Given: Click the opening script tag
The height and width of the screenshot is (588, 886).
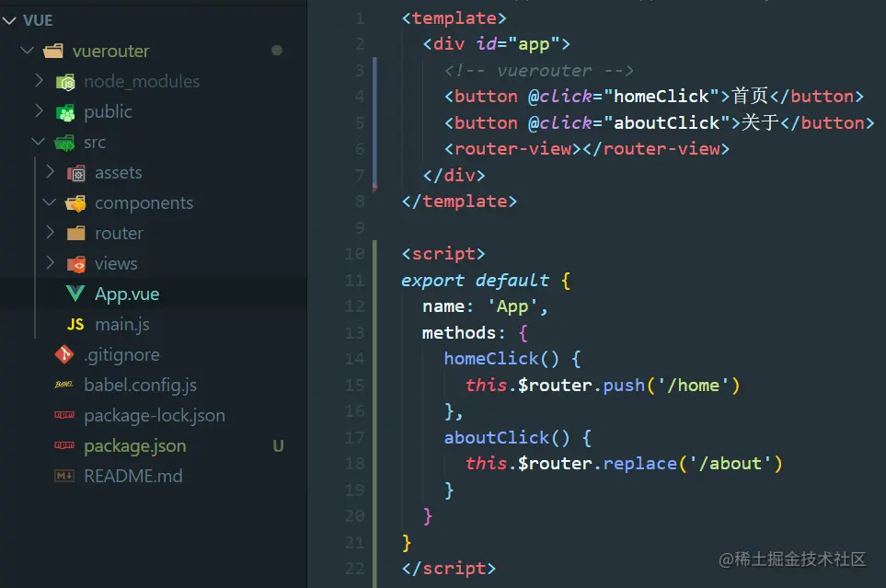Looking at the screenshot, I should 443,254.
